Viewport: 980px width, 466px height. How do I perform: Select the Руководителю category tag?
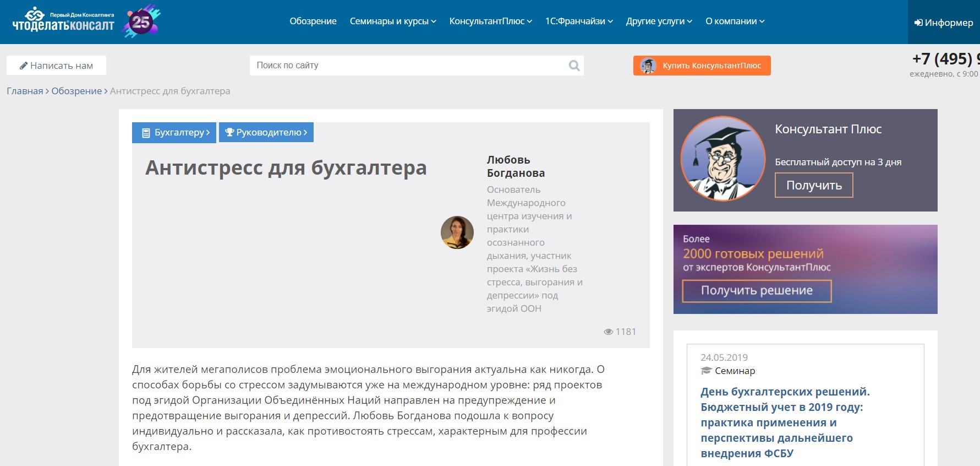pyautogui.click(x=266, y=132)
